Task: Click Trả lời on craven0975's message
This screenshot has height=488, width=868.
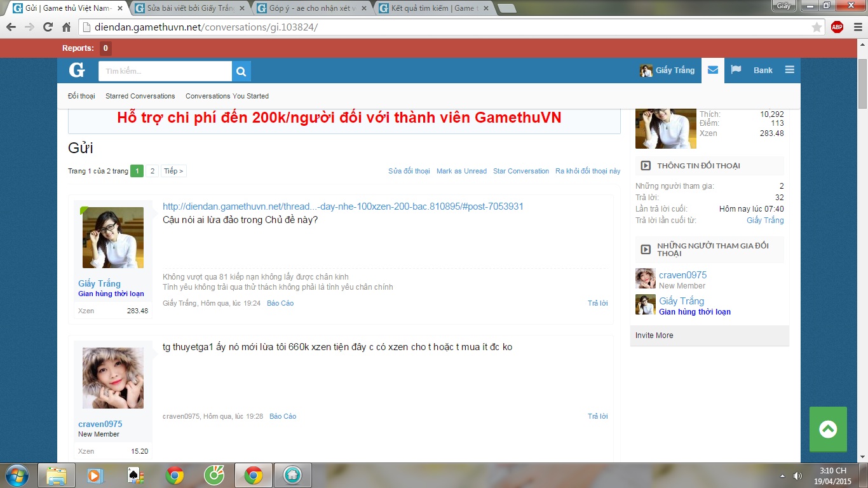Action: pos(598,416)
